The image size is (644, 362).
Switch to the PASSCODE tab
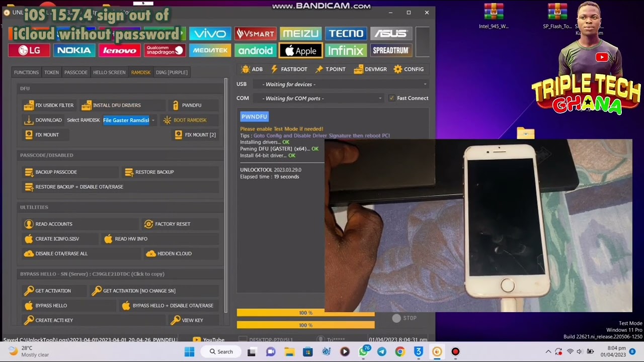pos(76,72)
